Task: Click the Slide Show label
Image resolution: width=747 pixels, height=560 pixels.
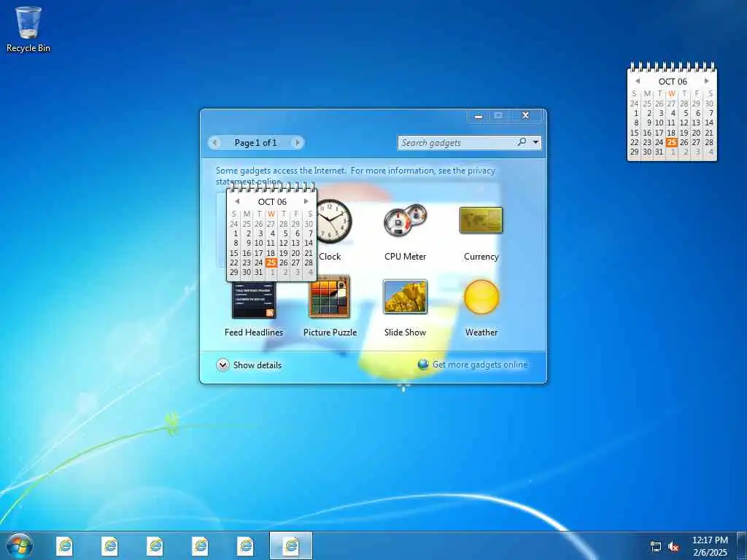Action: coord(405,332)
